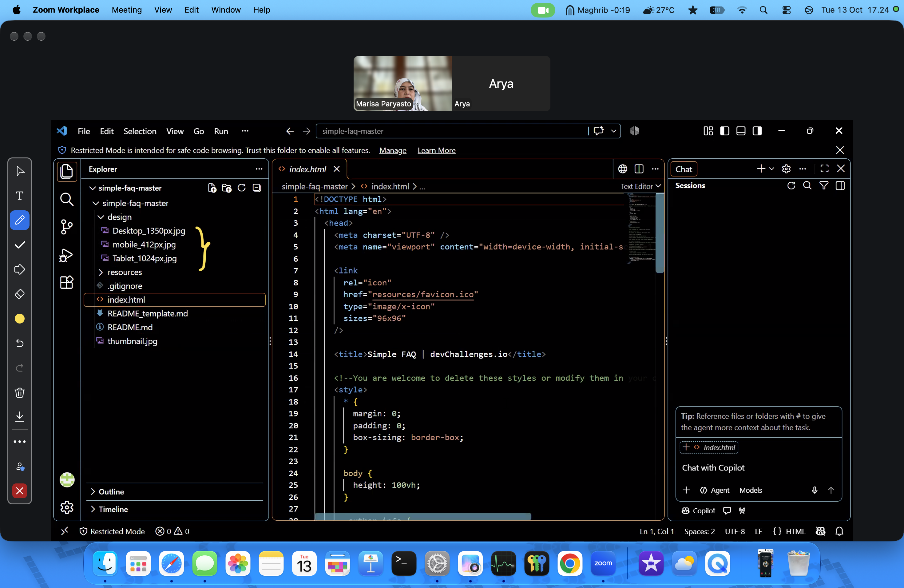904x588 pixels.
Task: Open the Source Control view
Action: click(x=67, y=227)
